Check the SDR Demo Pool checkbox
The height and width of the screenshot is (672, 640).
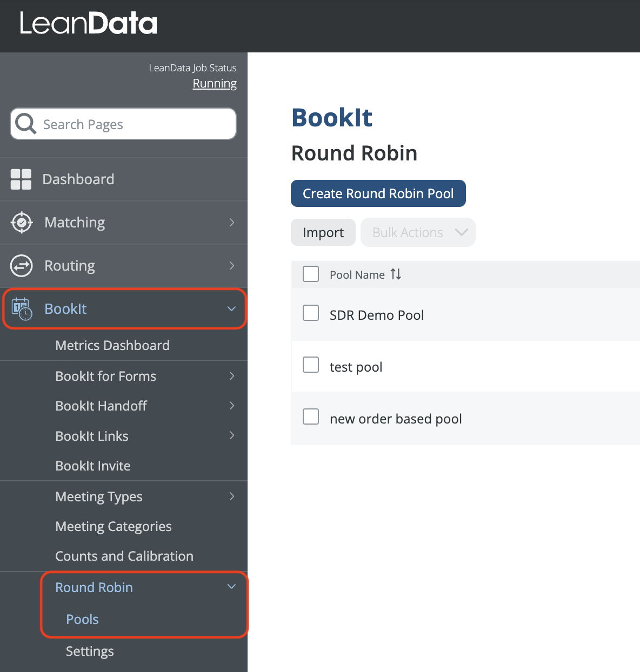311,313
